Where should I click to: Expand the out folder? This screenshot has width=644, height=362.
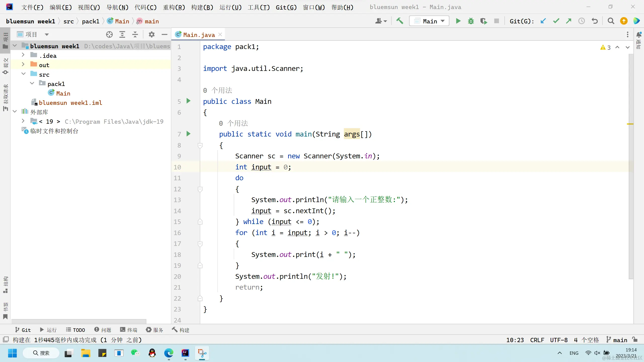coord(23,65)
